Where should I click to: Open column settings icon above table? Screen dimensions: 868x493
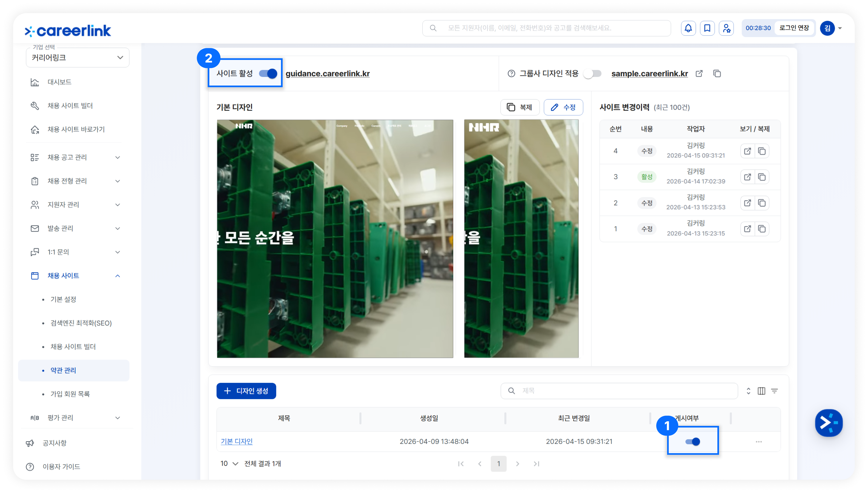tap(761, 391)
